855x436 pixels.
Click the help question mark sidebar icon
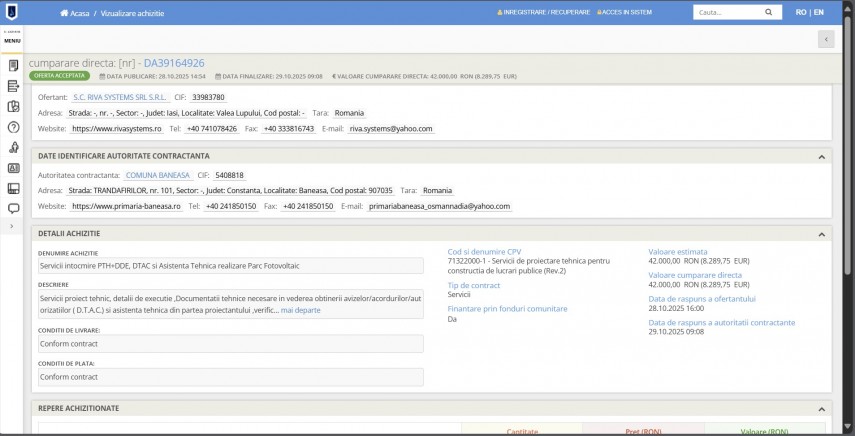pos(14,127)
